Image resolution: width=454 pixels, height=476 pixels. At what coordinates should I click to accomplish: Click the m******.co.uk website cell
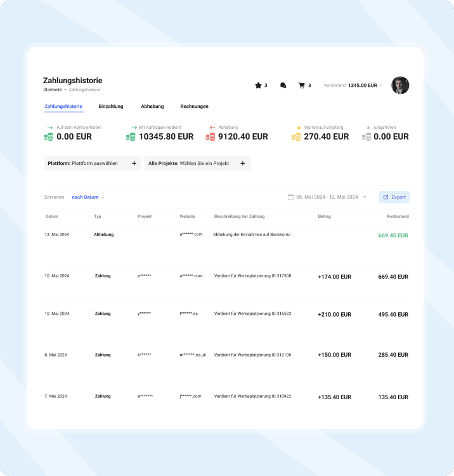click(x=193, y=355)
